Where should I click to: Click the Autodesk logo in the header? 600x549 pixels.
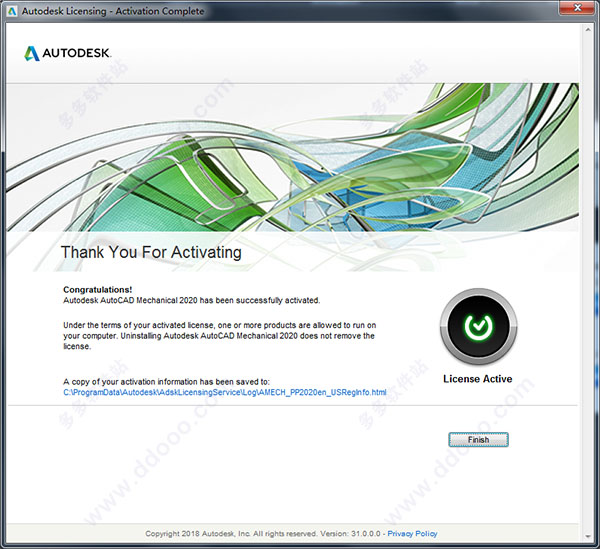point(68,53)
